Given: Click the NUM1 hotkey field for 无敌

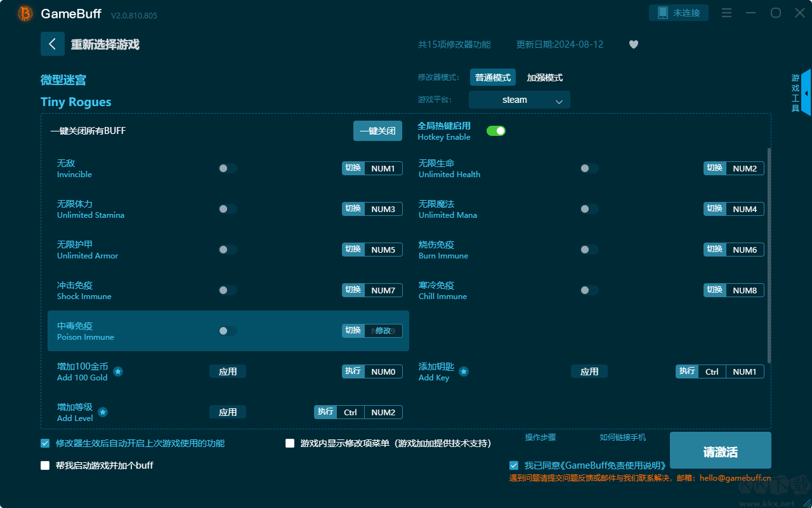Looking at the screenshot, I should 383,168.
